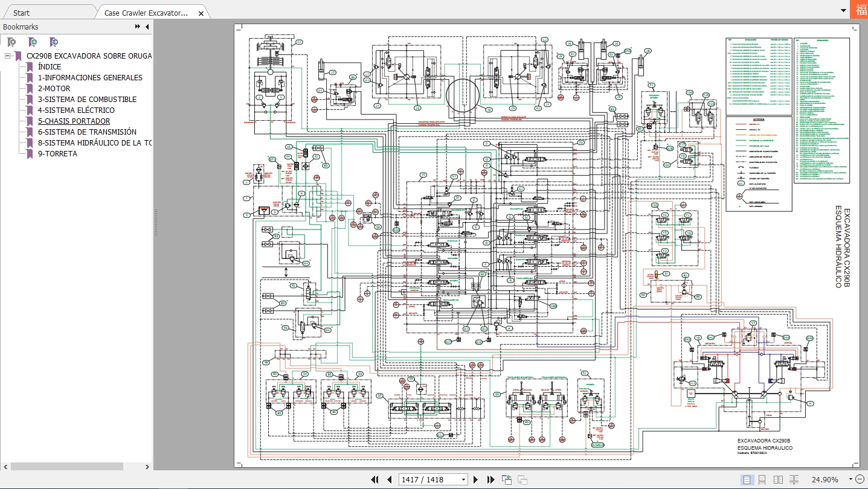
Task: Click the next view icon
Action: pos(522,480)
